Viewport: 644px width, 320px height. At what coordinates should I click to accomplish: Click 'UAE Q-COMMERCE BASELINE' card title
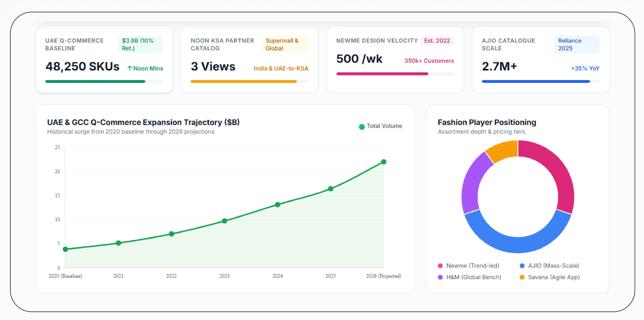pyautogui.click(x=74, y=44)
